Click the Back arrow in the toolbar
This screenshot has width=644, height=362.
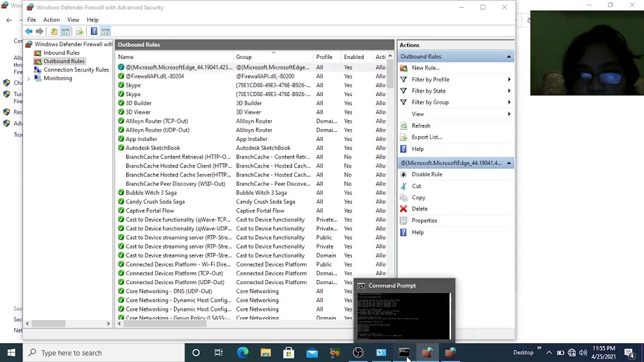point(29,31)
